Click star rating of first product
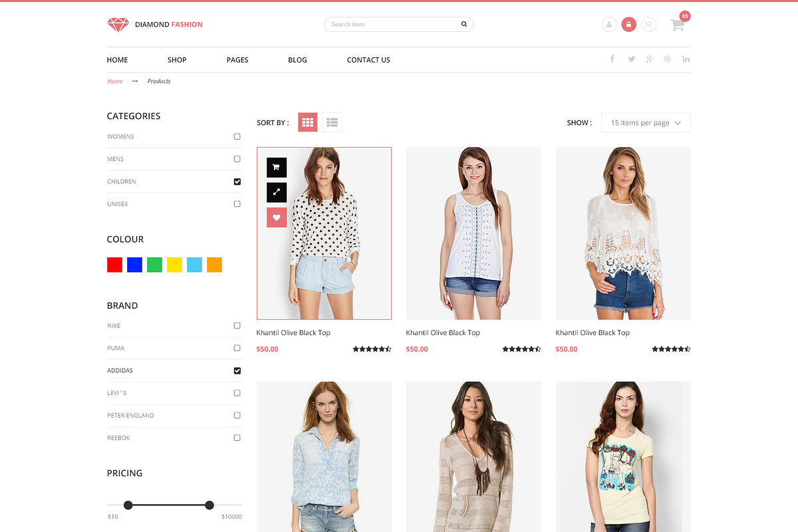The width and height of the screenshot is (798, 532). (372, 349)
